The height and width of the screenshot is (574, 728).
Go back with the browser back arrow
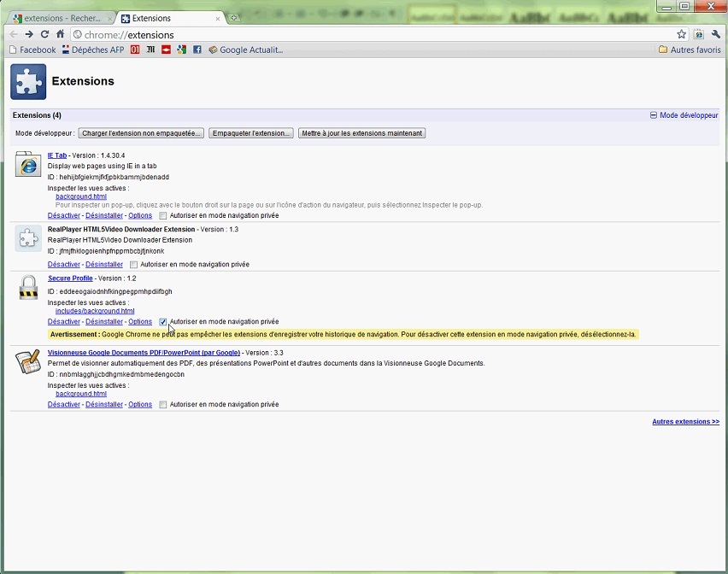[14, 34]
